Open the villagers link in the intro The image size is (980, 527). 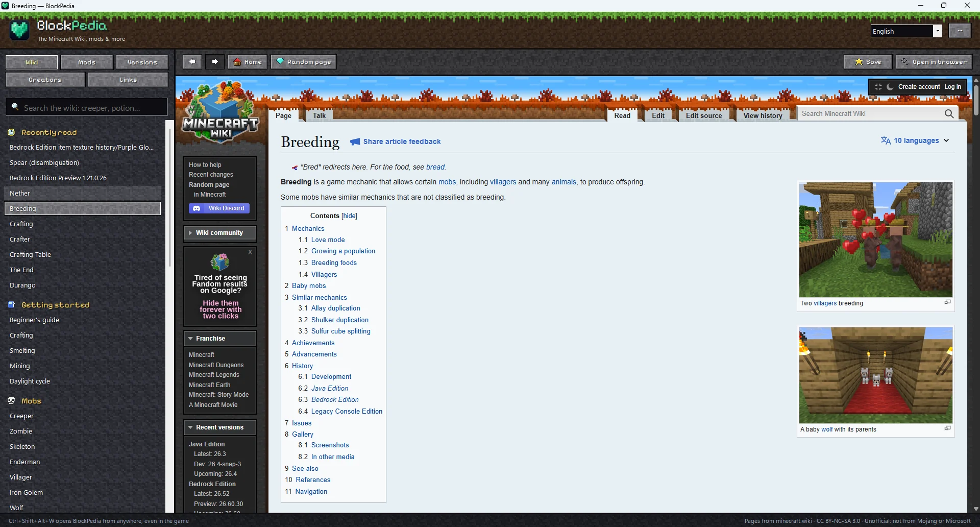[x=503, y=182]
